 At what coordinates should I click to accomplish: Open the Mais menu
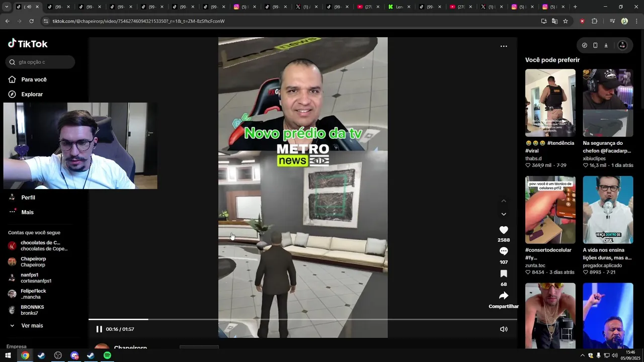click(x=27, y=212)
